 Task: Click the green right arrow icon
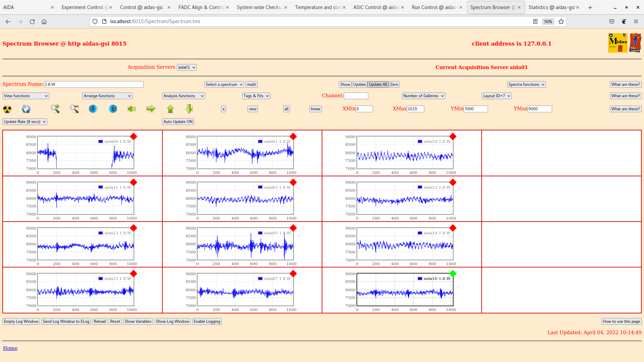coord(151,109)
